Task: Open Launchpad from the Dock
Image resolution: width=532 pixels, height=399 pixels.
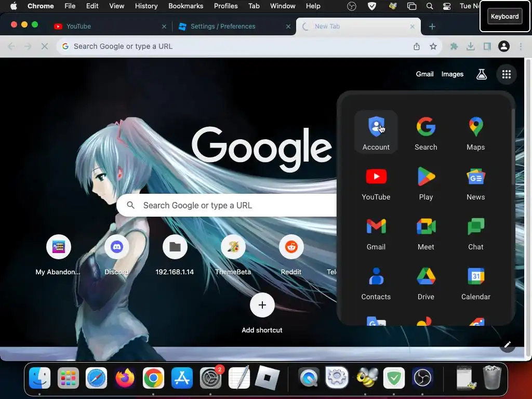Action: pos(68,378)
